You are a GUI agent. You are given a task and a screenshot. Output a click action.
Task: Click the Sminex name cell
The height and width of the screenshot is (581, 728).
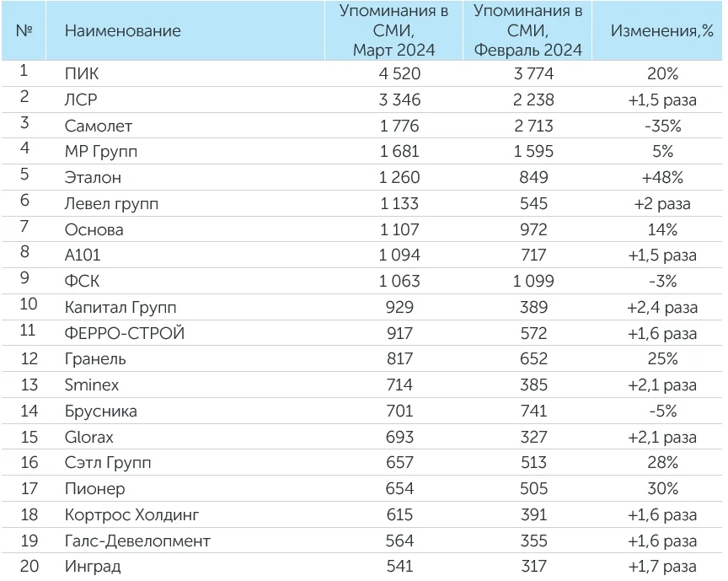tap(92, 385)
